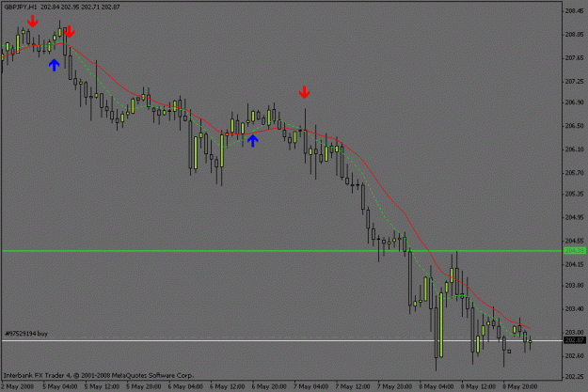This screenshot has width=588, height=392.
Task: Click the 7 May 04:00 time label
Action: [x=311, y=386]
